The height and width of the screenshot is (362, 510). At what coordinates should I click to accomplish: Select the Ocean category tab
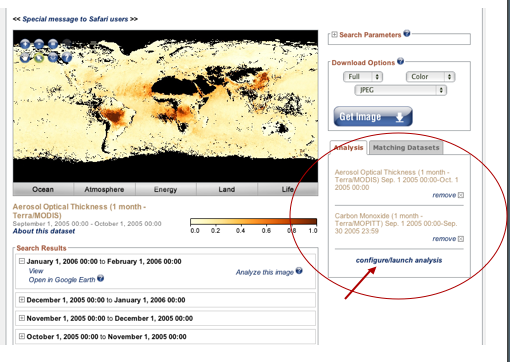click(43, 189)
